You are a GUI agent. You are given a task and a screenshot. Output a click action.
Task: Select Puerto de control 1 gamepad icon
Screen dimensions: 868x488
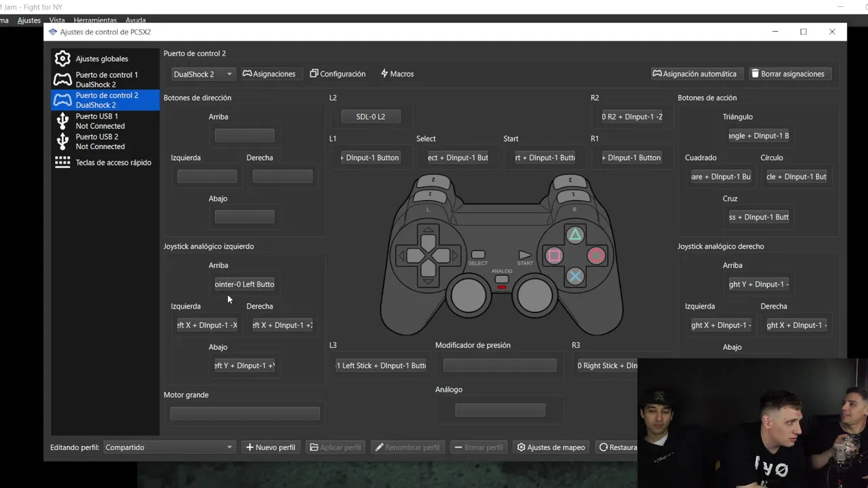click(62, 80)
